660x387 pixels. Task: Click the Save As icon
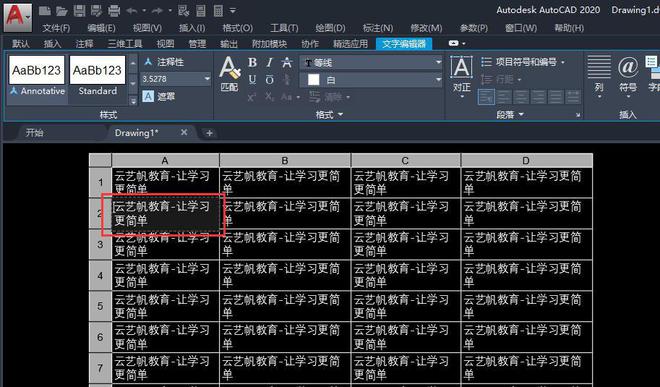[x=96, y=11]
